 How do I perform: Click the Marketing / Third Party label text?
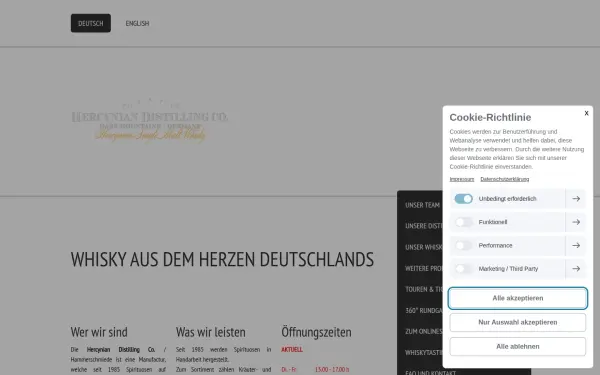coord(508,269)
